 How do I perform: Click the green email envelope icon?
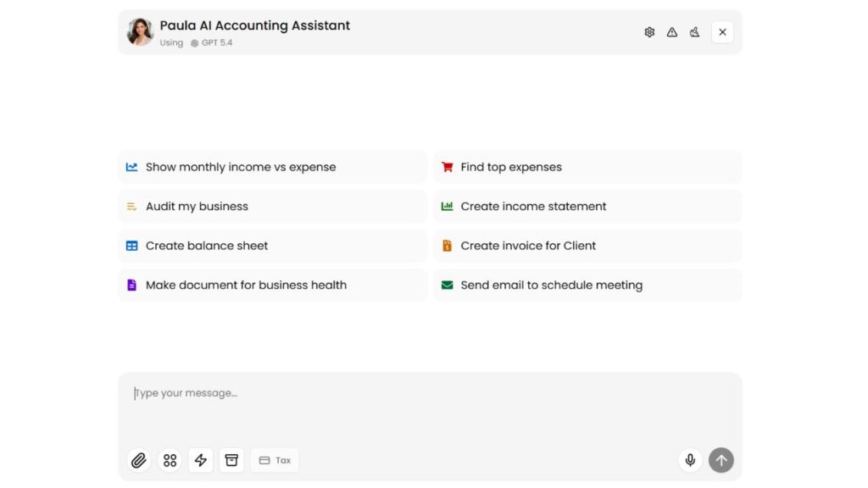(447, 285)
